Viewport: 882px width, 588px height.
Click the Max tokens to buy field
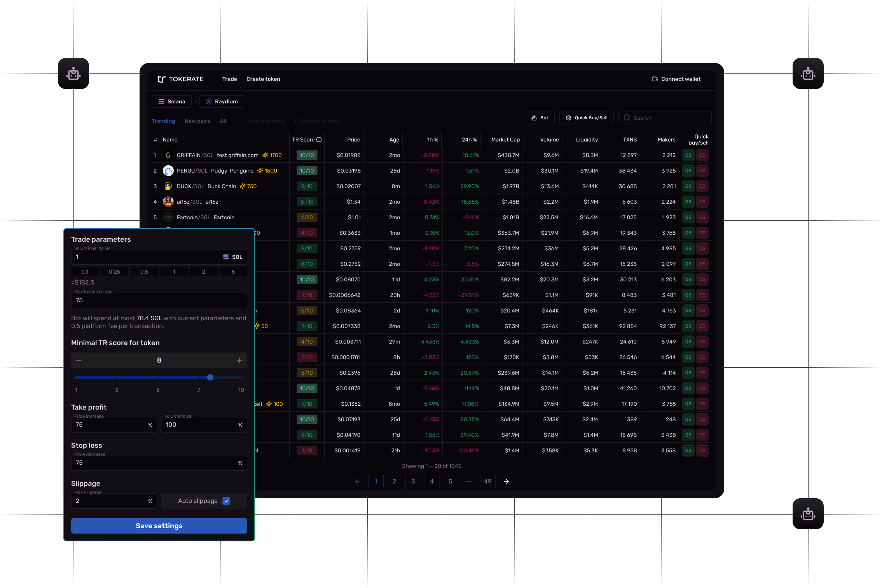(x=159, y=300)
